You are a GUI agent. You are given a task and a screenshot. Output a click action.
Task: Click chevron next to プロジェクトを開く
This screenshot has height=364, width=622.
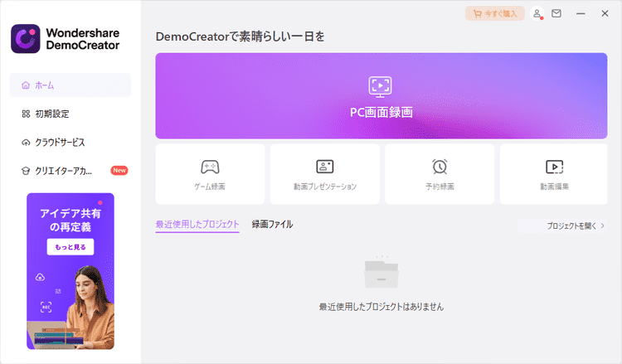coord(603,226)
